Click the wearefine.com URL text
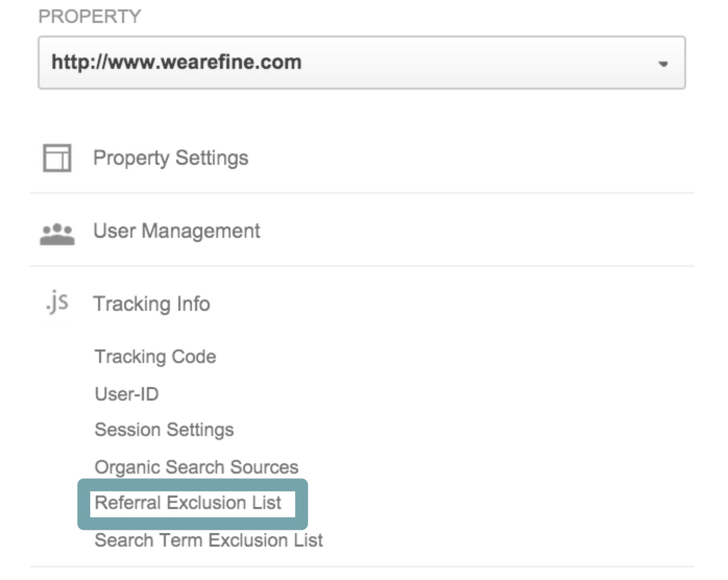This screenshot has width=728, height=580. coord(177,62)
